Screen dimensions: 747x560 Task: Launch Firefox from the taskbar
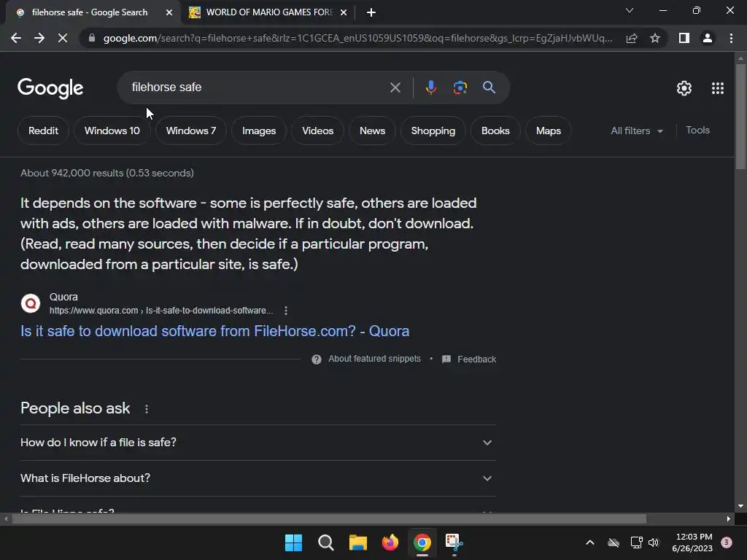(x=390, y=542)
